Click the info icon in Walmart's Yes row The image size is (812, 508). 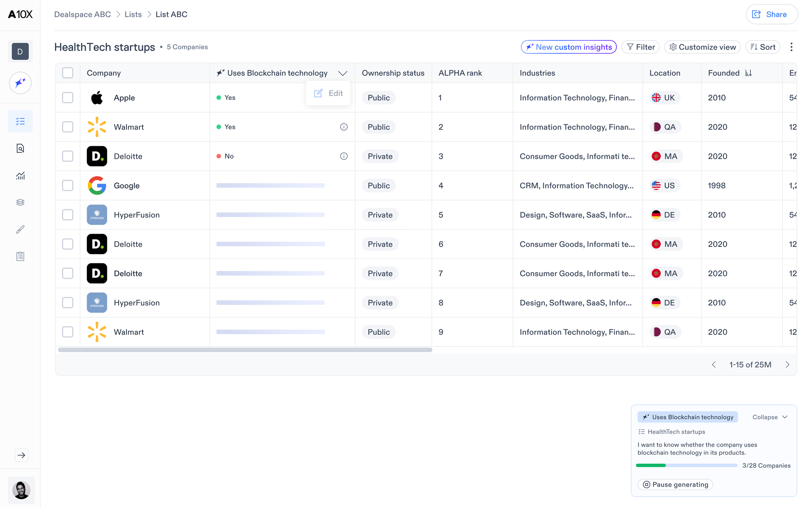click(344, 127)
